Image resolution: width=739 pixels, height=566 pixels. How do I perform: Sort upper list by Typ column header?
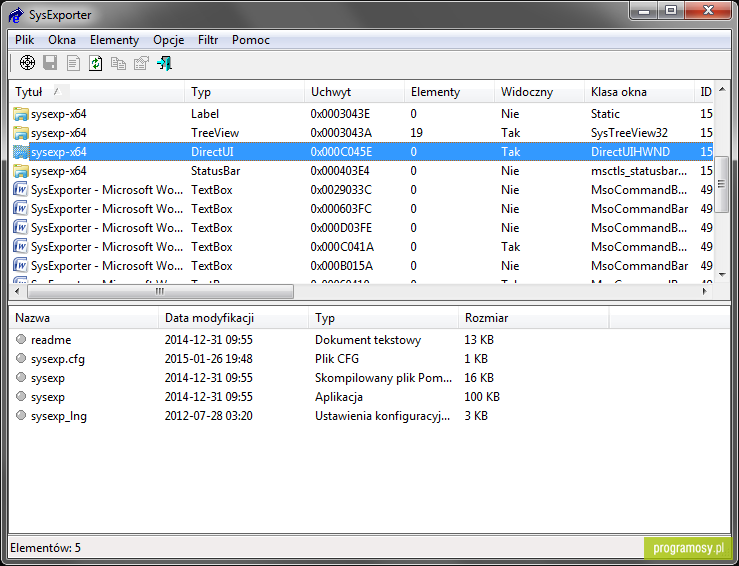point(244,92)
